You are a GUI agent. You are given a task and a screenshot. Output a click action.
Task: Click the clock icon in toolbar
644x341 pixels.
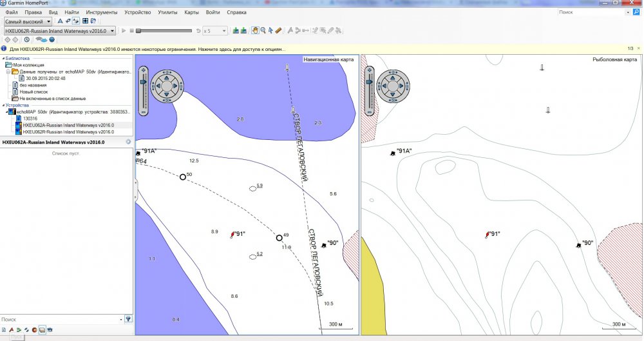click(26, 39)
